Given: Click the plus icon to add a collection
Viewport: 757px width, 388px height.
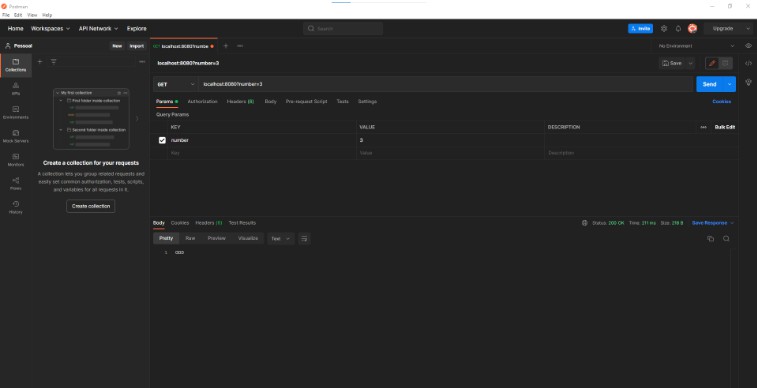Looking at the screenshot, I should pos(40,62).
